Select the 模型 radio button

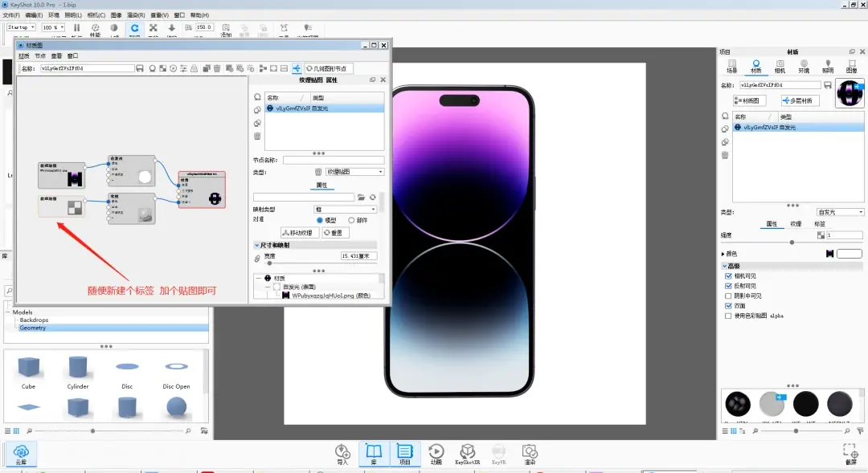(x=319, y=220)
